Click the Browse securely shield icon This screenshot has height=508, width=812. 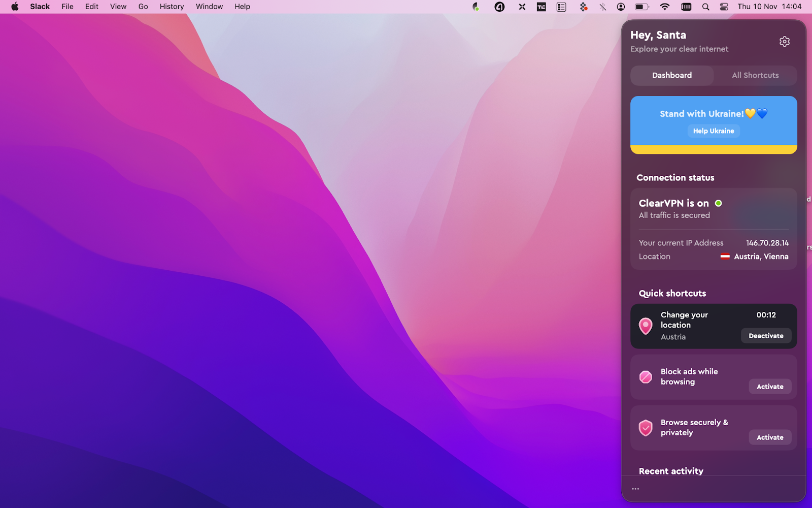646,428
